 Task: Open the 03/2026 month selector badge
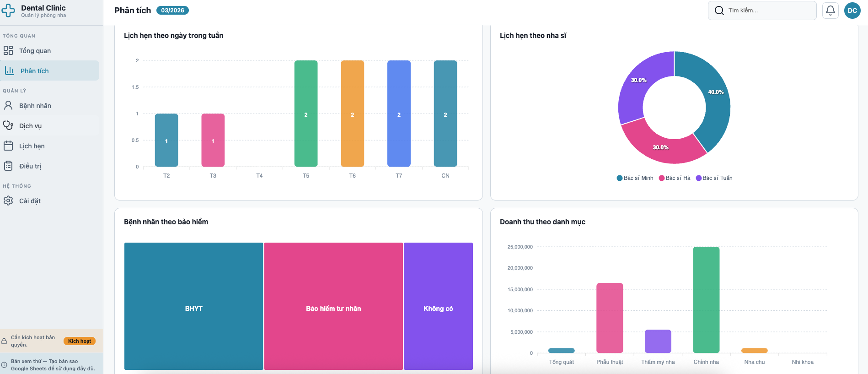coord(172,11)
